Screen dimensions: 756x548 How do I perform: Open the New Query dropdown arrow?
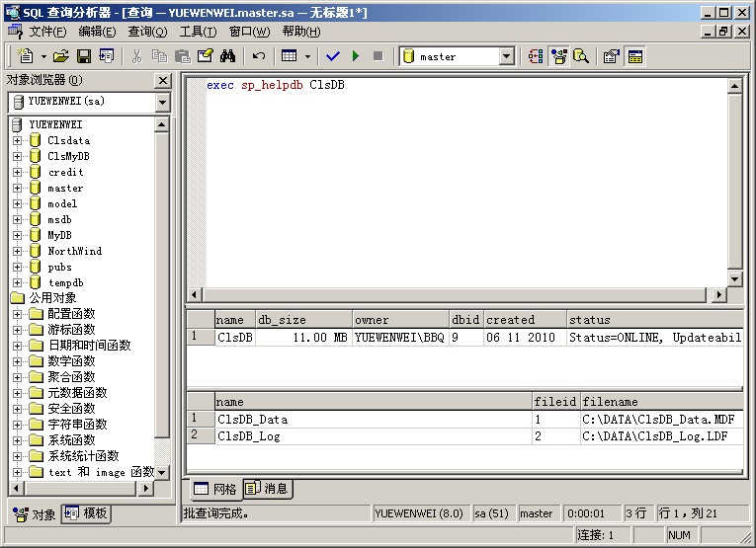click(43, 57)
